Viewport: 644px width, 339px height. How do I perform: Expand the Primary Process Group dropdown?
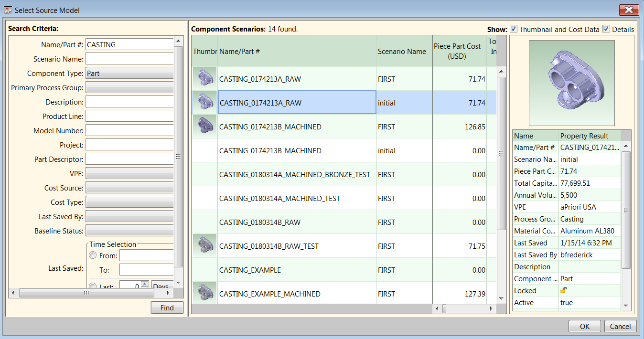(129, 88)
